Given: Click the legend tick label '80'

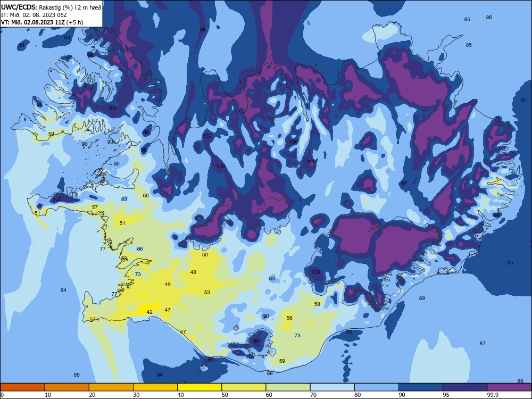Looking at the screenshot, I should point(358,395).
